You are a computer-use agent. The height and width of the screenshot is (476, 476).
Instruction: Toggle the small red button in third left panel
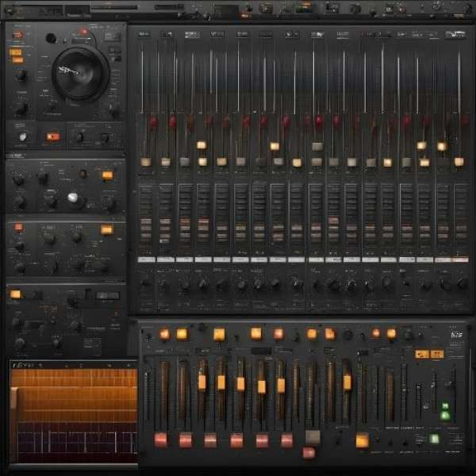click(18, 227)
